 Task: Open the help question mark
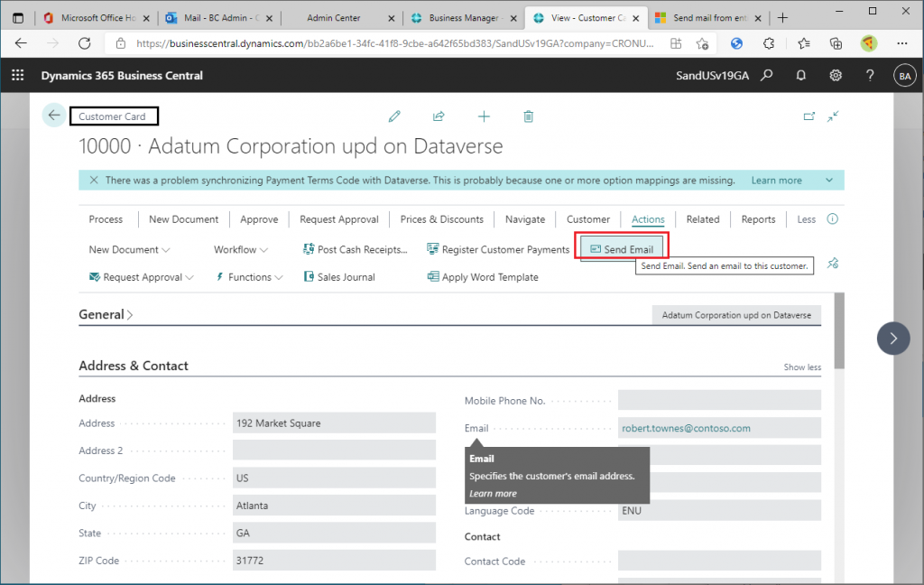click(870, 76)
